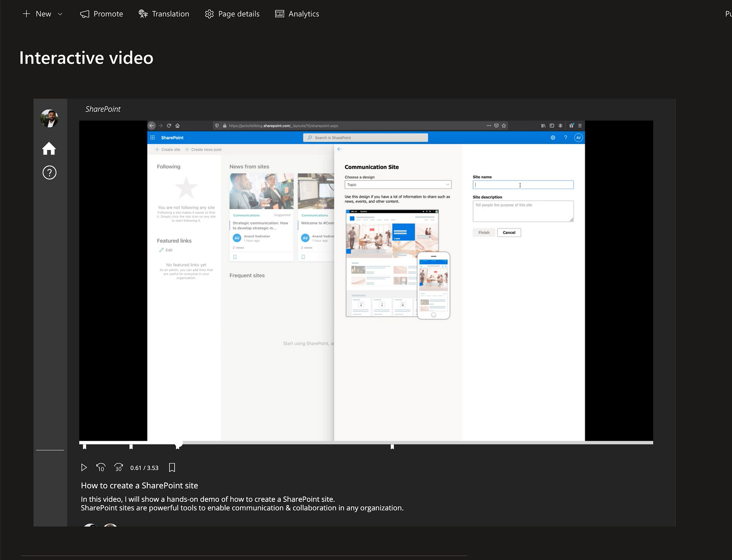
Task: Click the home icon in sidebar
Action: click(x=49, y=148)
